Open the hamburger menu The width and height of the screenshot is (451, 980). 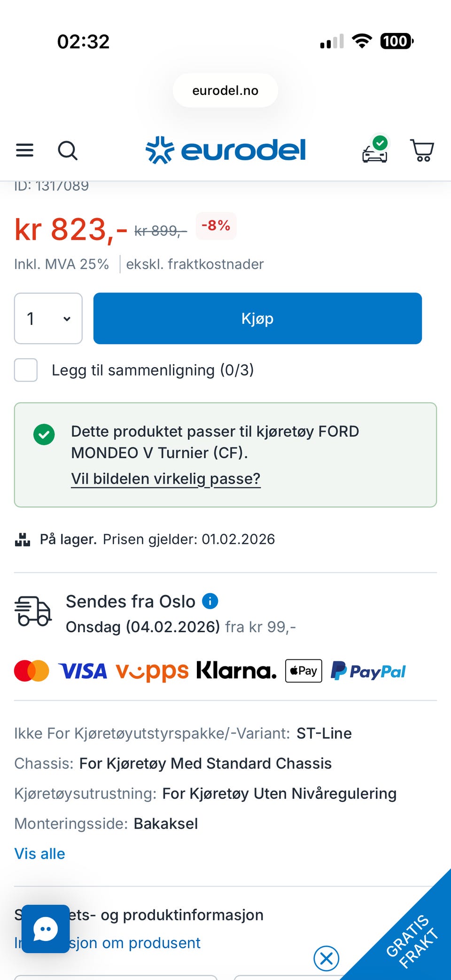point(25,150)
